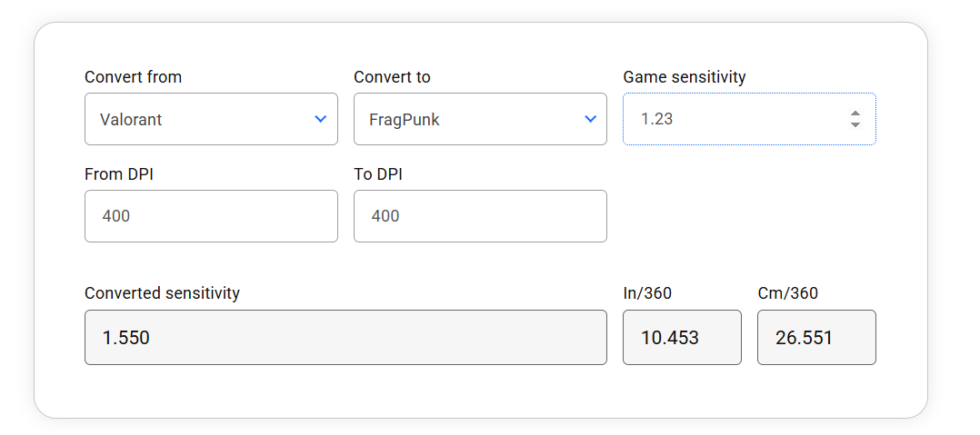Click the "In/360" label text
This screenshot has height=435, width=980.
(647, 293)
